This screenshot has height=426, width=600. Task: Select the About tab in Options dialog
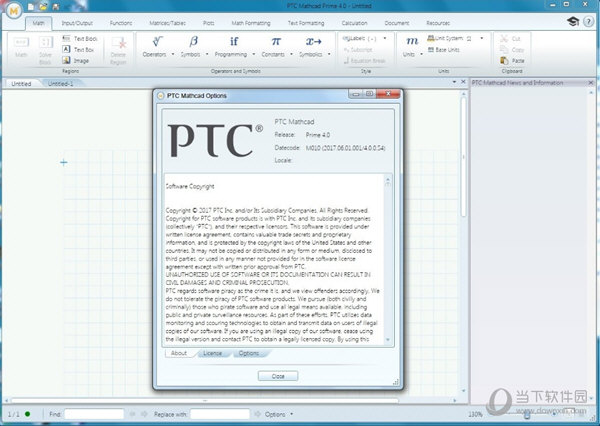pos(179,353)
